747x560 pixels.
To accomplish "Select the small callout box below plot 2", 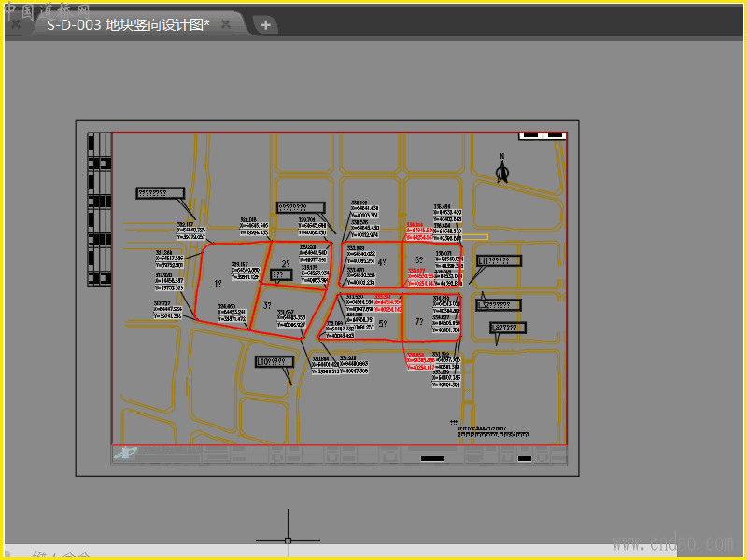I will [280, 275].
